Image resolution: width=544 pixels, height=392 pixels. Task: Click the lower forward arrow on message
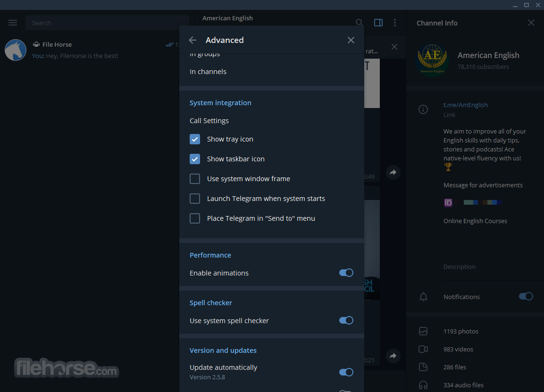coord(393,356)
